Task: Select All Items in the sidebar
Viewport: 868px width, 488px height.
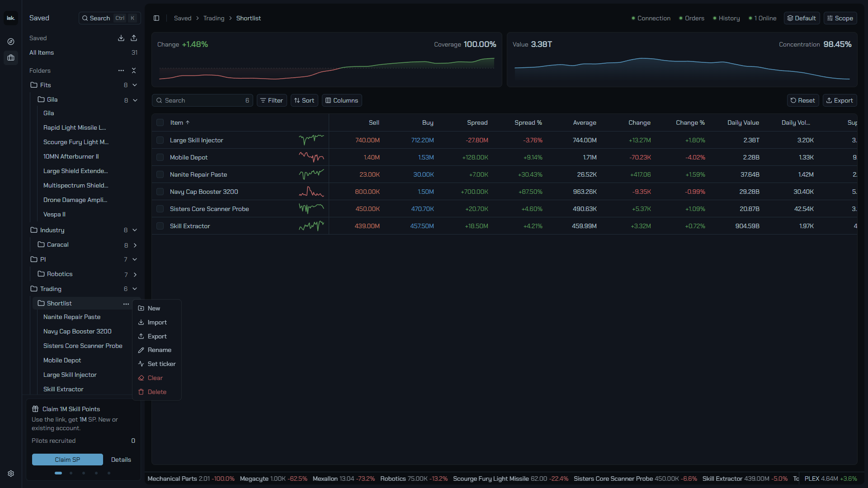Action: [x=83, y=52]
